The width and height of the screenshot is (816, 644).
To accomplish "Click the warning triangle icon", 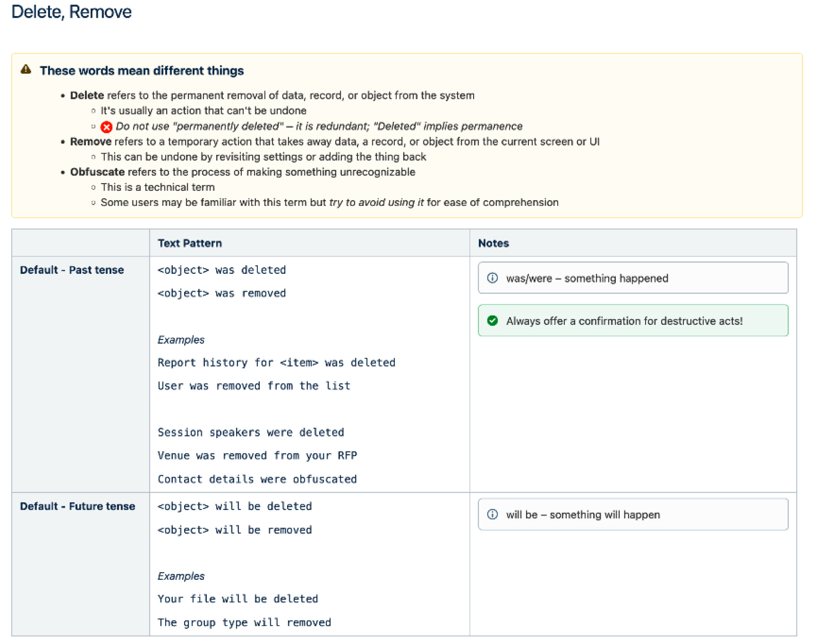I will click(x=26, y=70).
